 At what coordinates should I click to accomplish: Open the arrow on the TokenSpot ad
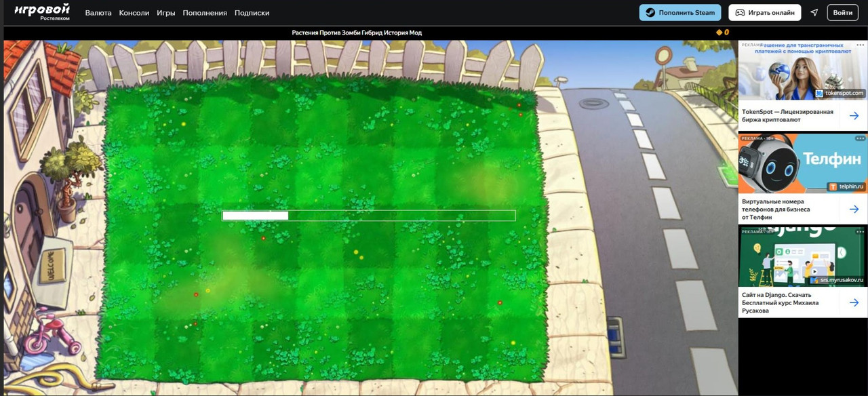pos(854,116)
